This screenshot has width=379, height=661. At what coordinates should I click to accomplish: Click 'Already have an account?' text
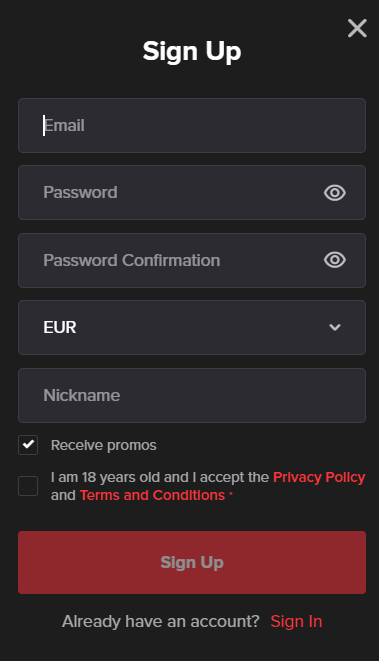tap(161, 621)
